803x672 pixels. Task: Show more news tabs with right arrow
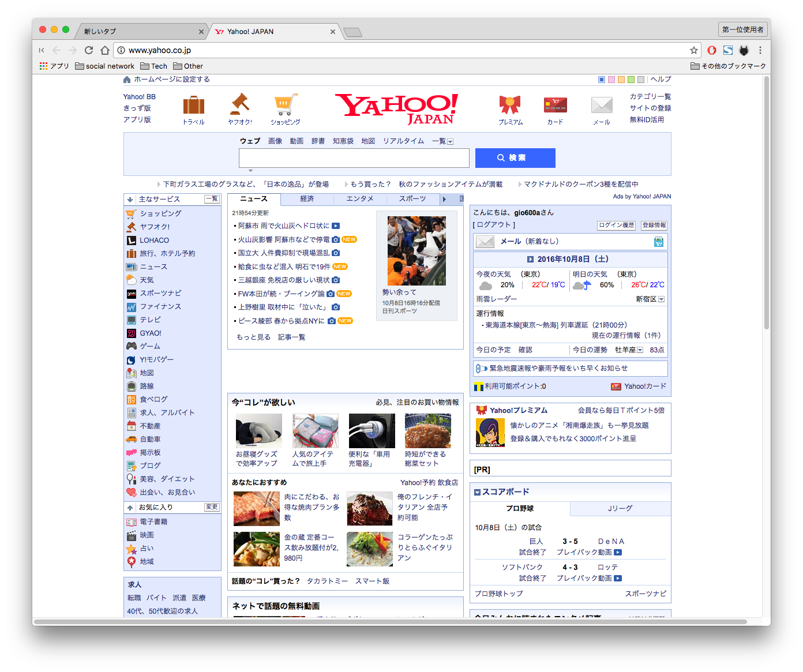tap(444, 199)
